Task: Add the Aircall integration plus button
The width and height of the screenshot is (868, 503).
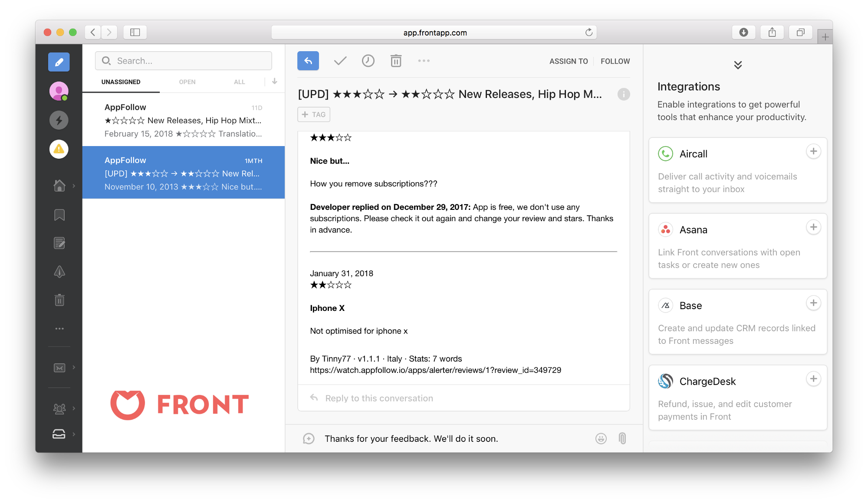Action: tap(813, 151)
